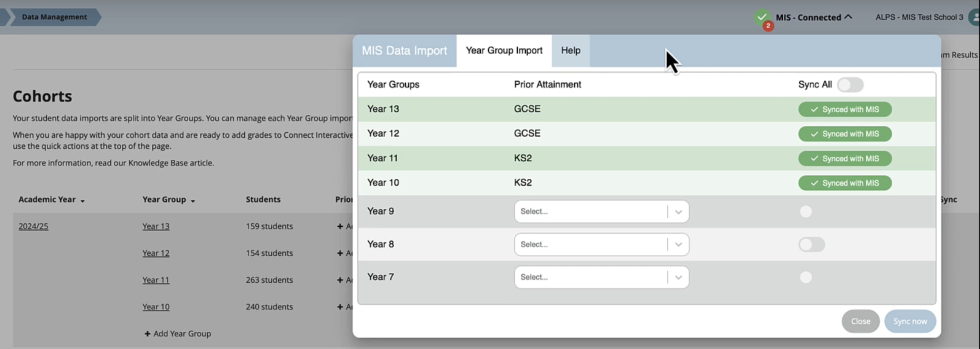This screenshot has width=980, height=349.
Task: Toggle the Year 7 sync switch
Action: tap(806, 277)
